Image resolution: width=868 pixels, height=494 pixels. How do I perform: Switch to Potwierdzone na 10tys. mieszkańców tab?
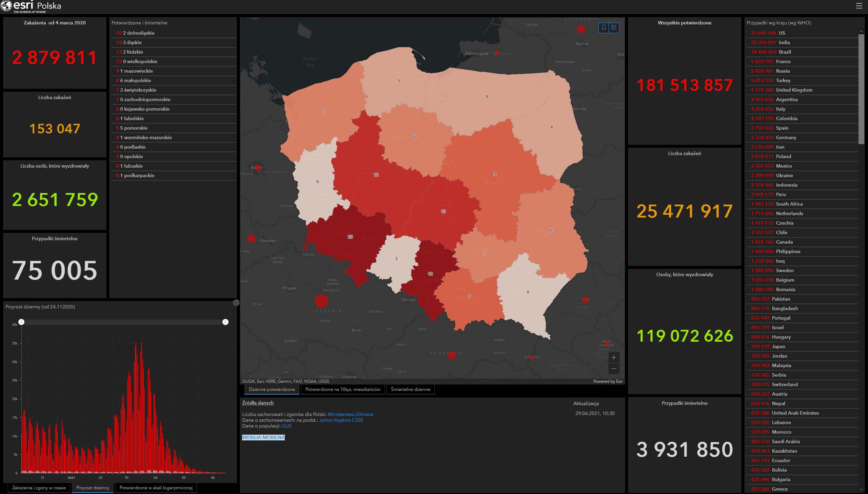(343, 389)
